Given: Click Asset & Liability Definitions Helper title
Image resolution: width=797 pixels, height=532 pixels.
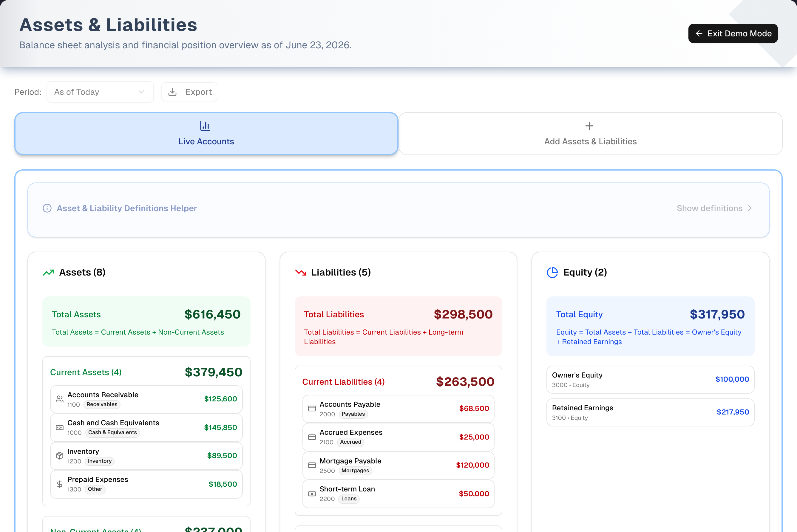Looking at the screenshot, I should point(126,208).
